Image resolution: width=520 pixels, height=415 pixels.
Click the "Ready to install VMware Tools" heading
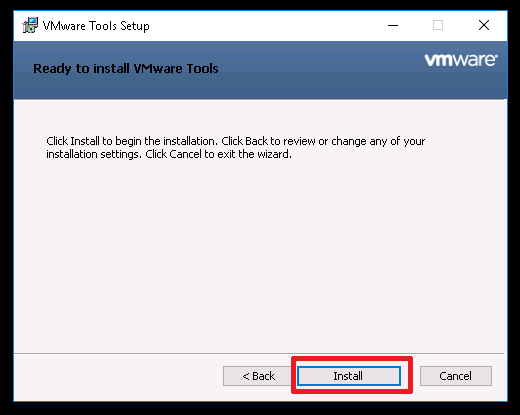126,69
